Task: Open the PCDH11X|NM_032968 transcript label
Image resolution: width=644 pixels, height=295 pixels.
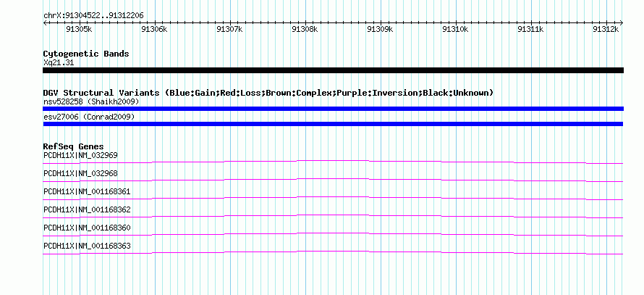Action: (x=80, y=174)
